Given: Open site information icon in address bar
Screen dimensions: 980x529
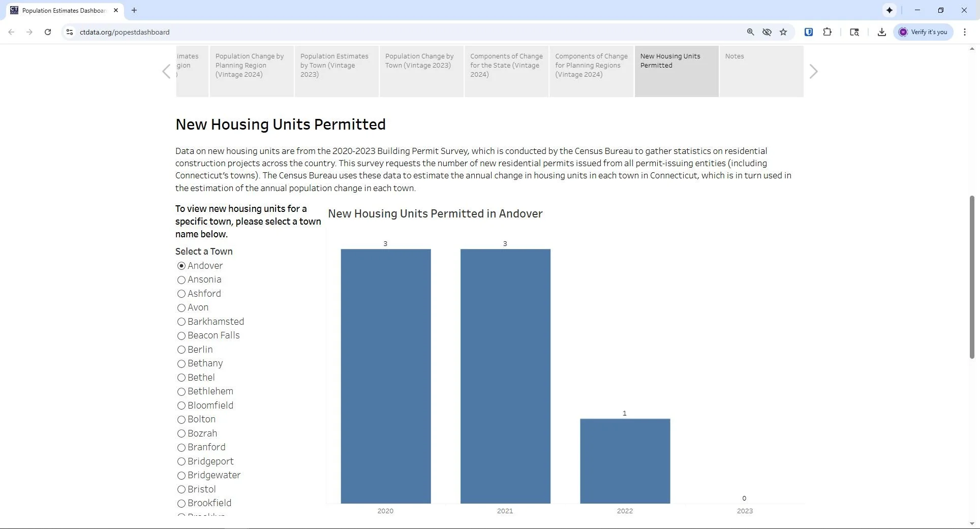Looking at the screenshot, I should click(x=70, y=32).
